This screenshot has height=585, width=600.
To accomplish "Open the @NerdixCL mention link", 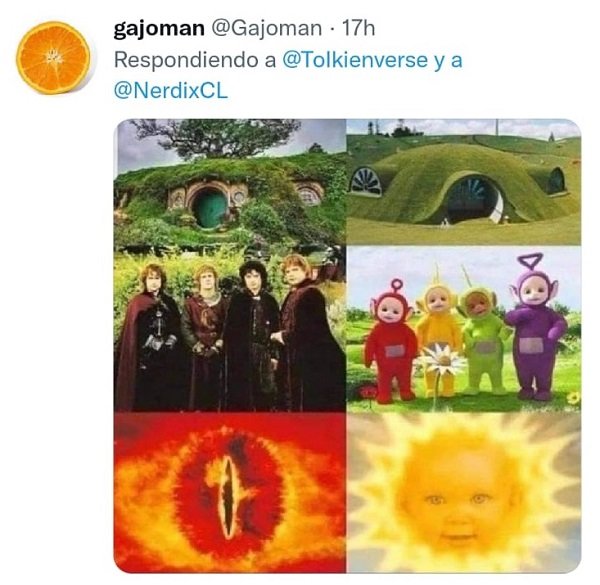I will point(171,91).
